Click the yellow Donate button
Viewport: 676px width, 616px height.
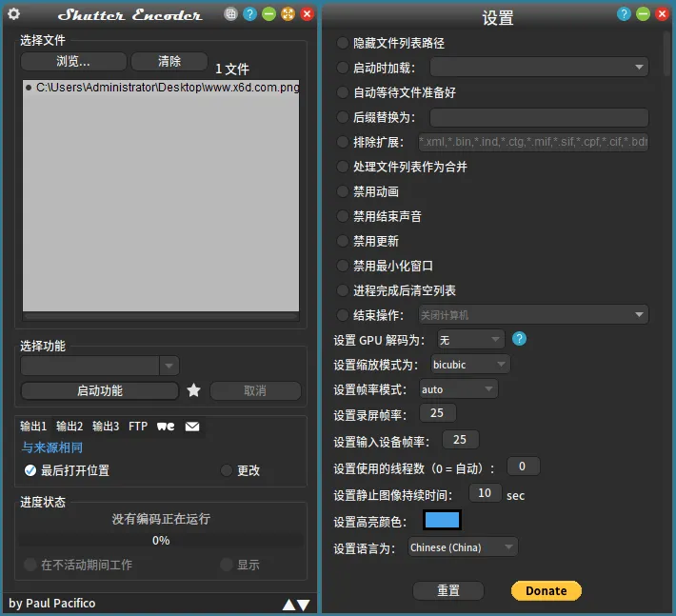coord(546,590)
